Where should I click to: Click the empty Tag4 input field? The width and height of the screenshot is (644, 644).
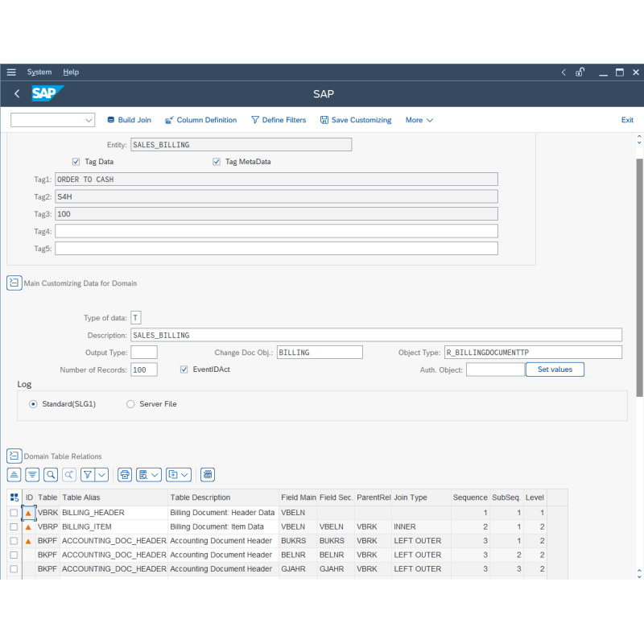click(x=276, y=231)
